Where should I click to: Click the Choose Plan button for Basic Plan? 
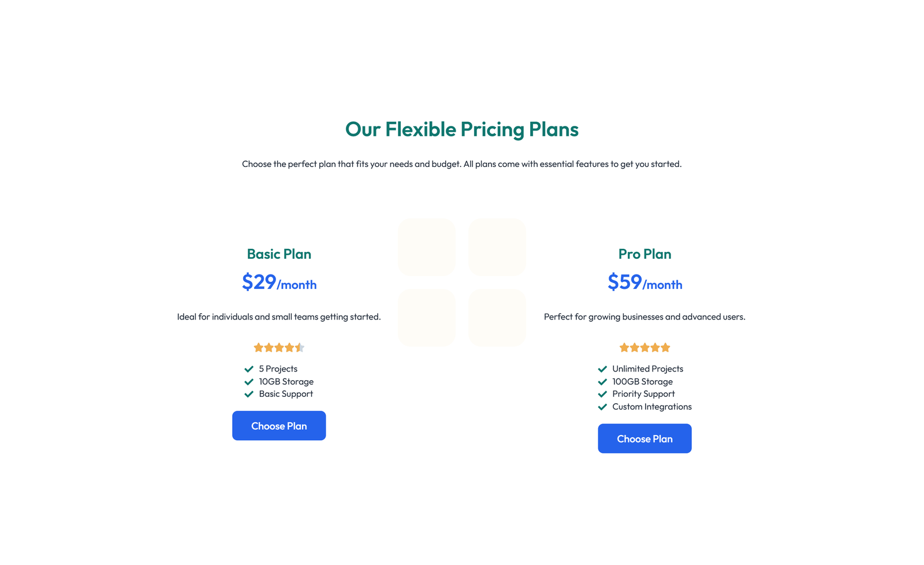[279, 426]
